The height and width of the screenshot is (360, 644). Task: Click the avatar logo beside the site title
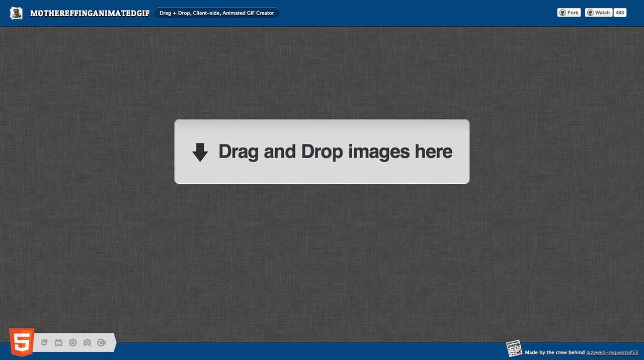(x=16, y=13)
